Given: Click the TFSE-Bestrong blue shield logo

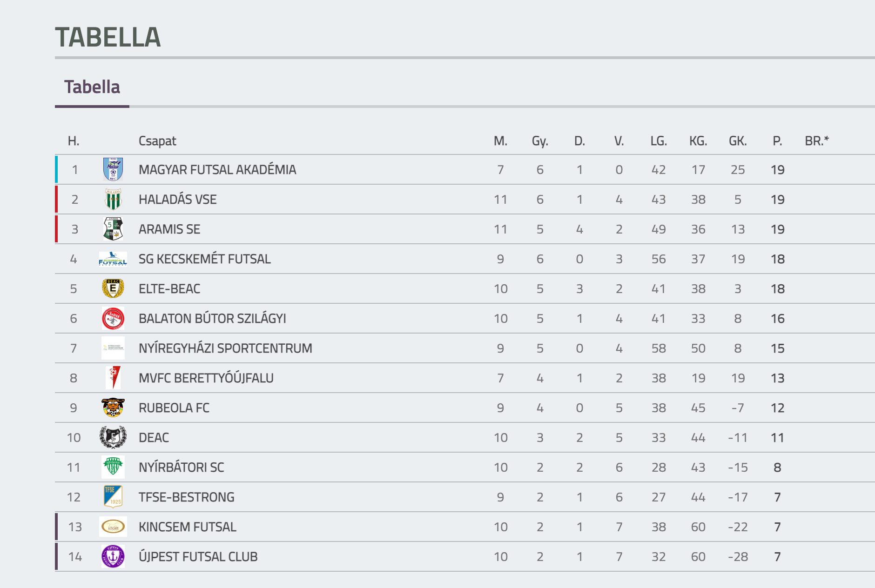Looking at the screenshot, I should pyautogui.click(x=113, y=497).
